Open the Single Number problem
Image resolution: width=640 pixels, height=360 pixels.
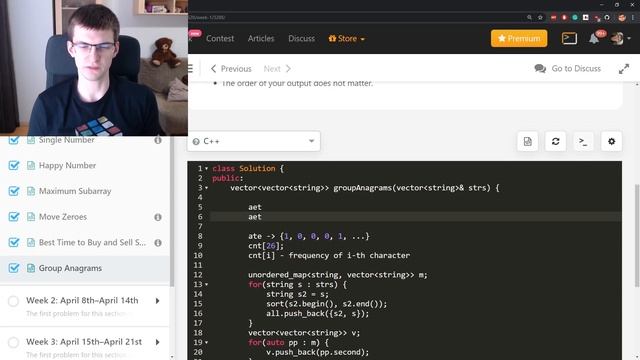67,140
